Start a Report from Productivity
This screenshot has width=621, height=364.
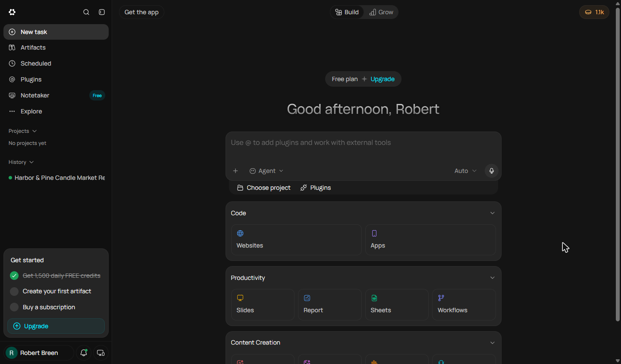[x=329, y=304]
